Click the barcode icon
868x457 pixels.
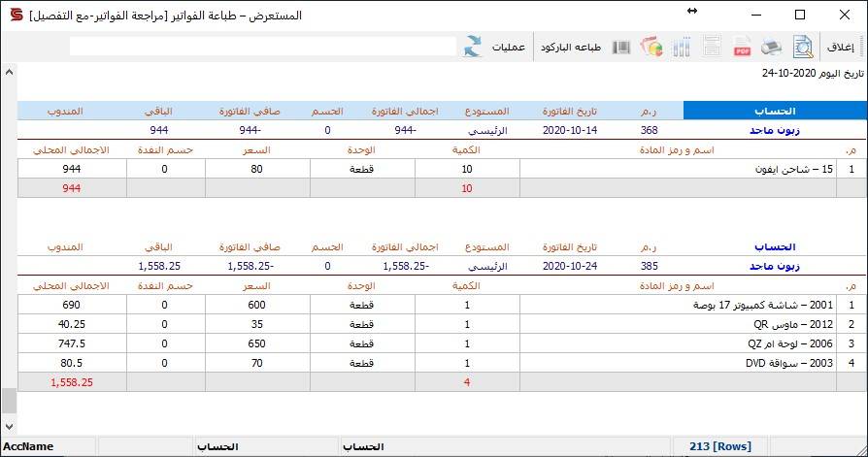coord(621,47)
